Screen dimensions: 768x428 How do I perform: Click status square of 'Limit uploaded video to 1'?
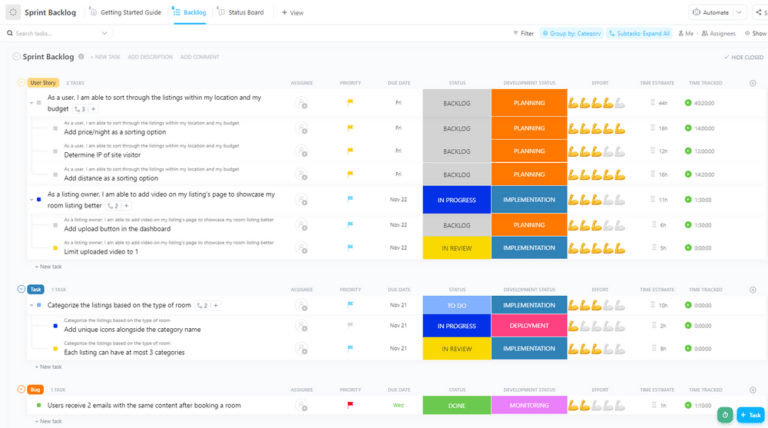coord(56,248)
